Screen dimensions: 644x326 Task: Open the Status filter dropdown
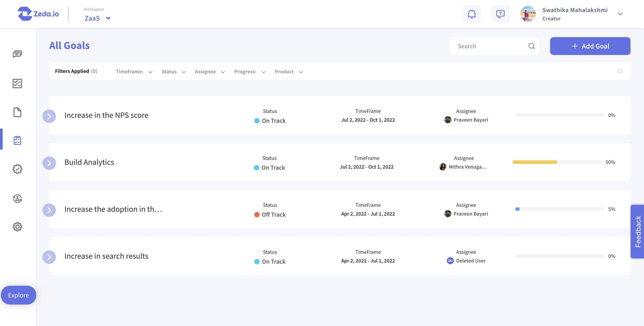coord(173,72)
